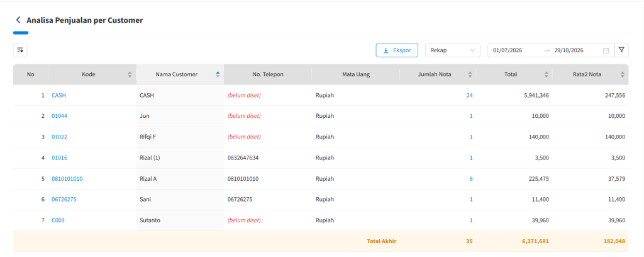
Task: Click (belum diset) in Rifqi F row
Action: tap(245, 137)
